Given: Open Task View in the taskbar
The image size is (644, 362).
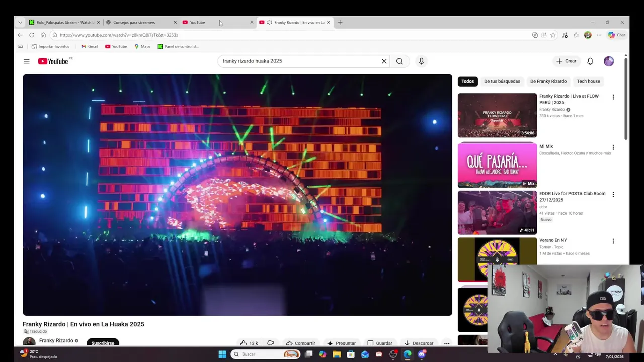Looking at the screenshot, I should pos(308,354).
